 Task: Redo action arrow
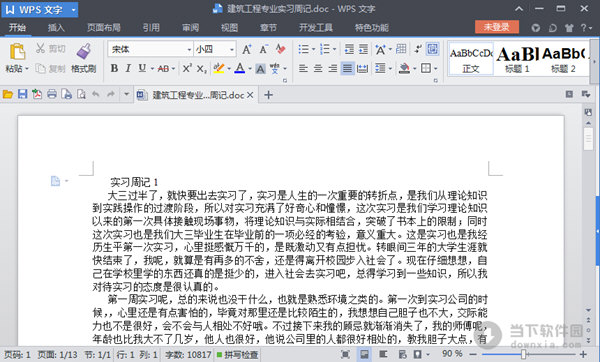(x=111, y=94)
